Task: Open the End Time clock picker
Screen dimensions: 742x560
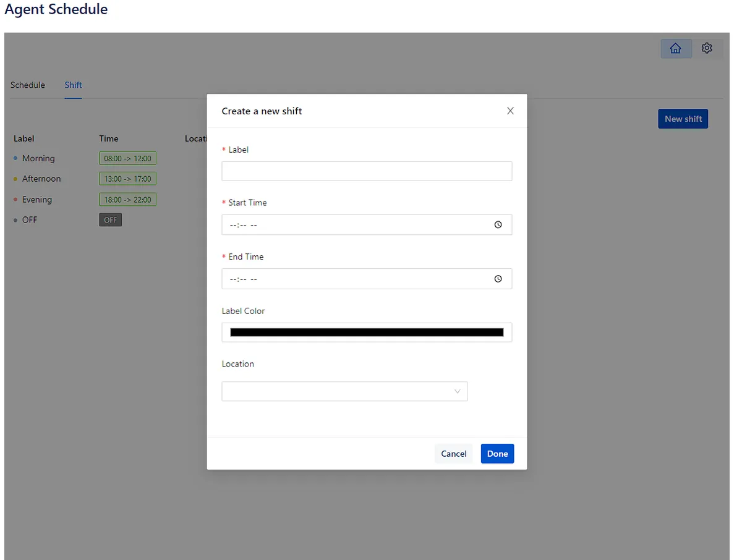Action: [x=498, y=279]
